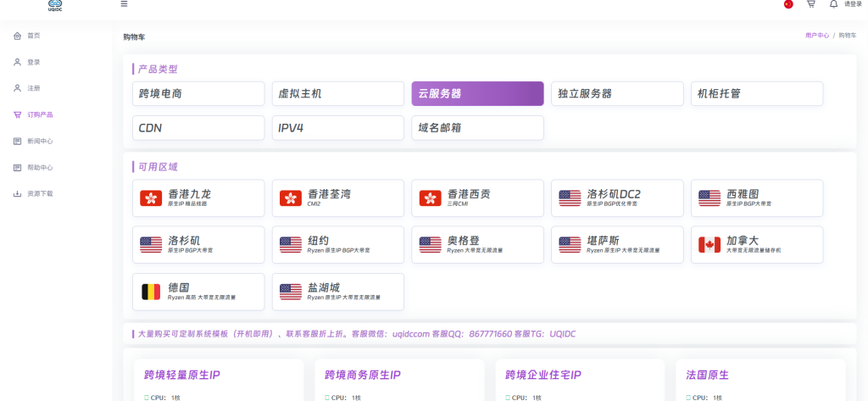Open the notifications bell
The width and height of the screenshot is (868, 401).
834,4
